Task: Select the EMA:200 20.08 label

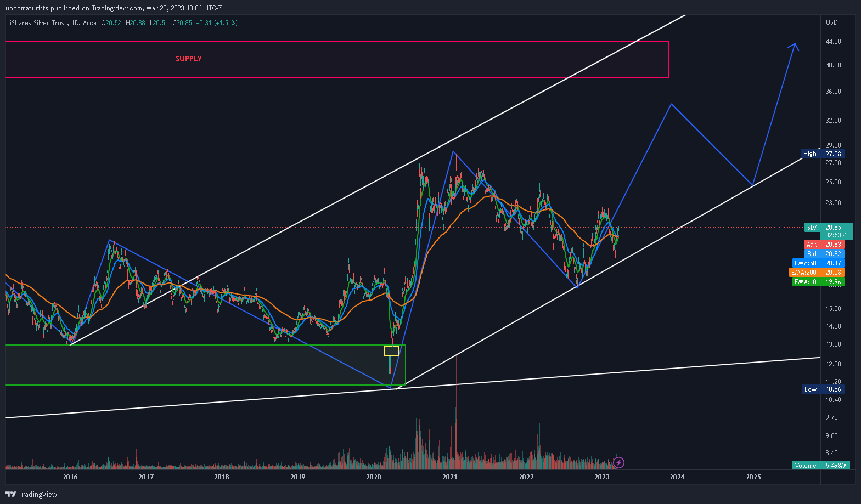Action: click(817, 273)
